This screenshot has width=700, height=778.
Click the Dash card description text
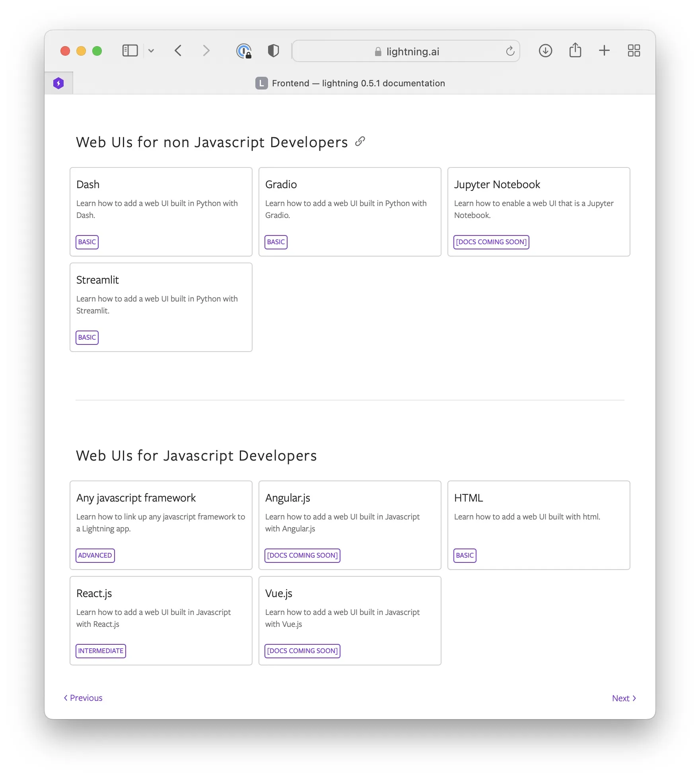157,209
